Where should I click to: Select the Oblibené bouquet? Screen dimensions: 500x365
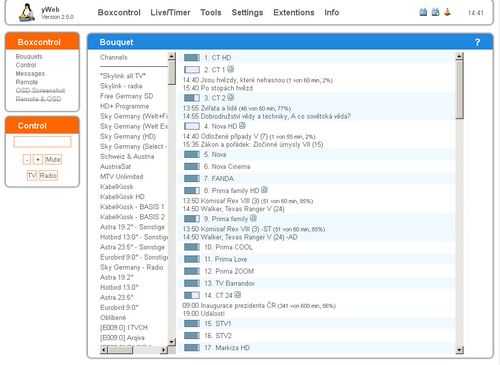click(x=113, y=317)
